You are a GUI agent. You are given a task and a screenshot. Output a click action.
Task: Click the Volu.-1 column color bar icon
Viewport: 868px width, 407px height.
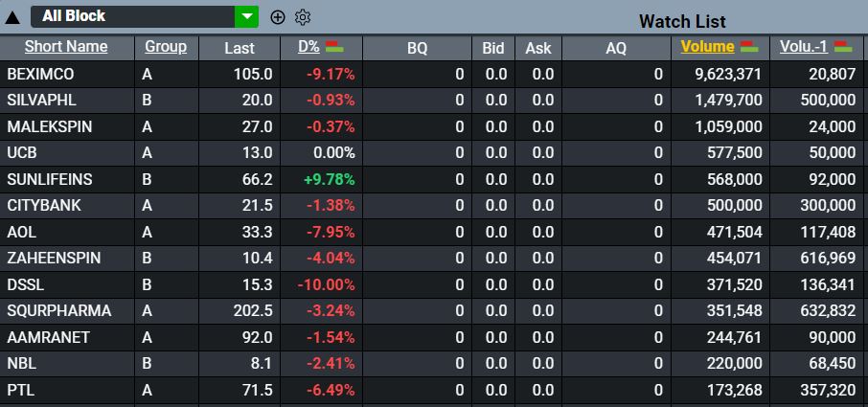[844, 46]
